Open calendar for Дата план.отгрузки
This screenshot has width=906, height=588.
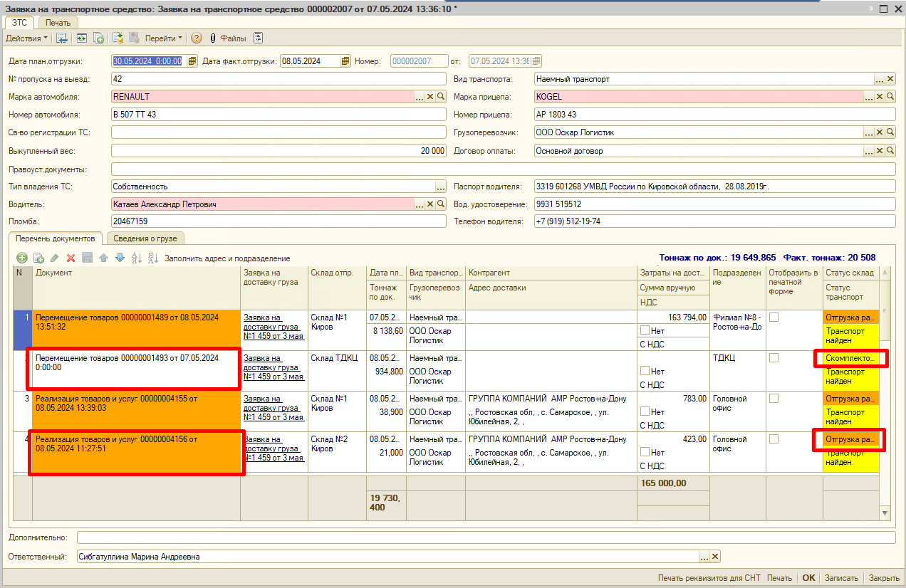(192, 61)
